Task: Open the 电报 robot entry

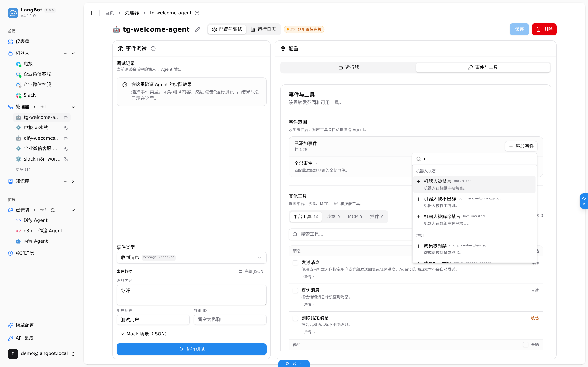Action: 42,64
